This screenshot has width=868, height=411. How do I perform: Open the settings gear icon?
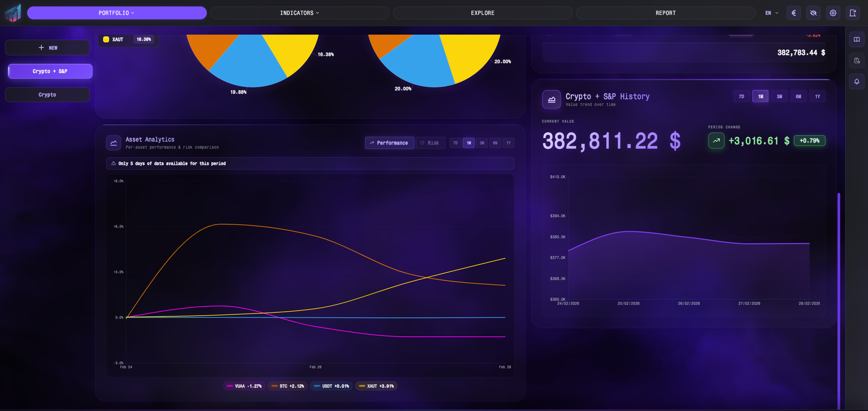coord(833,13)
